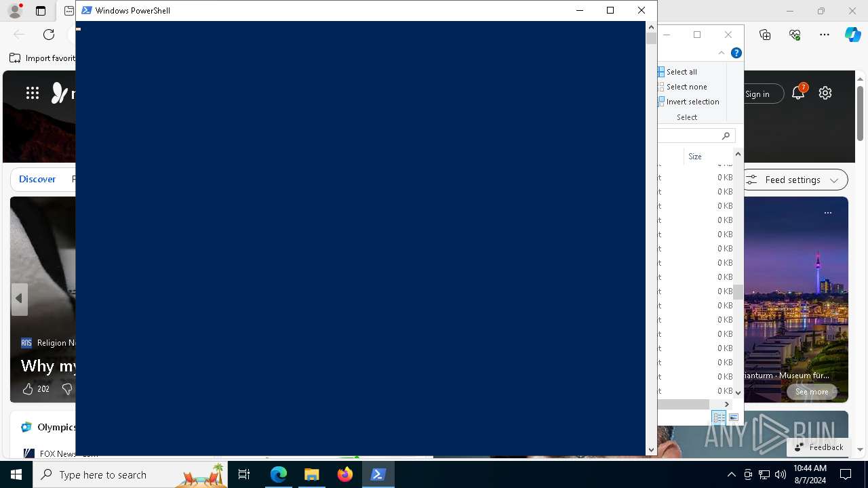Open Microsoft Edge from taskbar
The height and width of the screenshot is (488, 868).
279,474
